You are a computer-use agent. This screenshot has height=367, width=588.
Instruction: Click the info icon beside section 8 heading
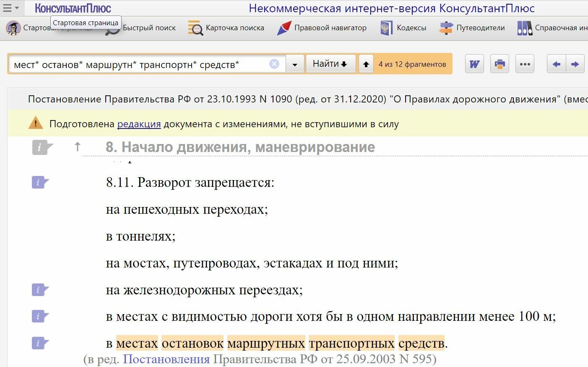[x=42, y=147]
